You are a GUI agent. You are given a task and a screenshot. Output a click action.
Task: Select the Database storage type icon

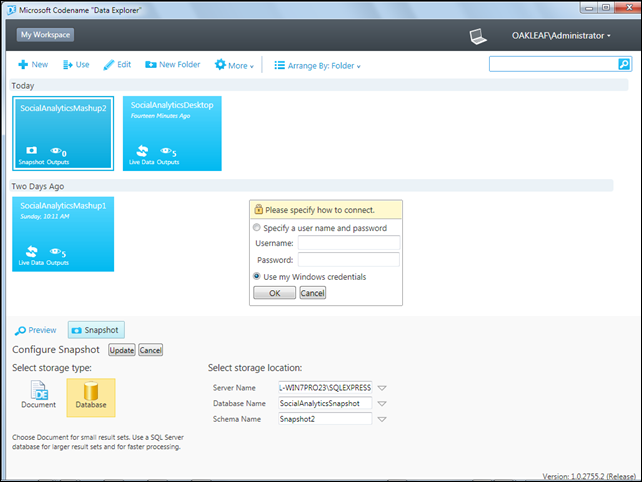click(91, 391)
